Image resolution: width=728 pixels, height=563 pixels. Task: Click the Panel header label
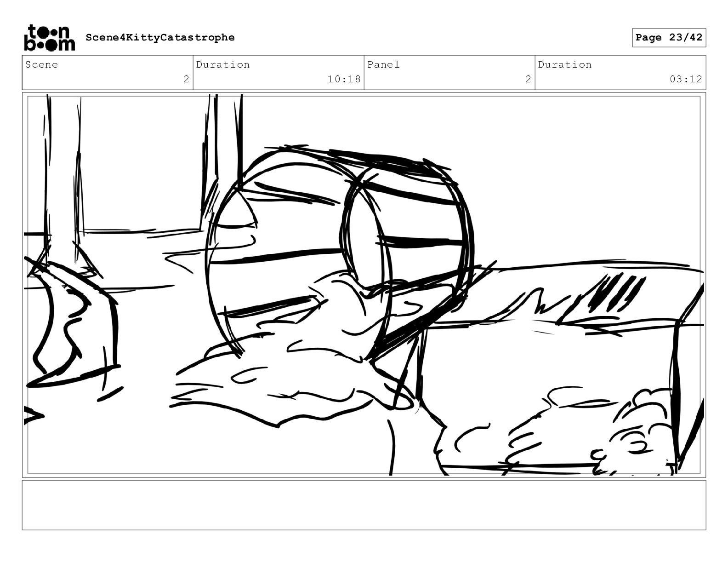383,64
